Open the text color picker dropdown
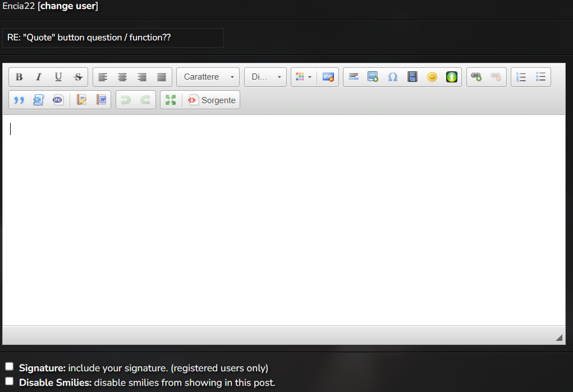The width and height of the screenshot is (573, 392). (x=304, y=77)
